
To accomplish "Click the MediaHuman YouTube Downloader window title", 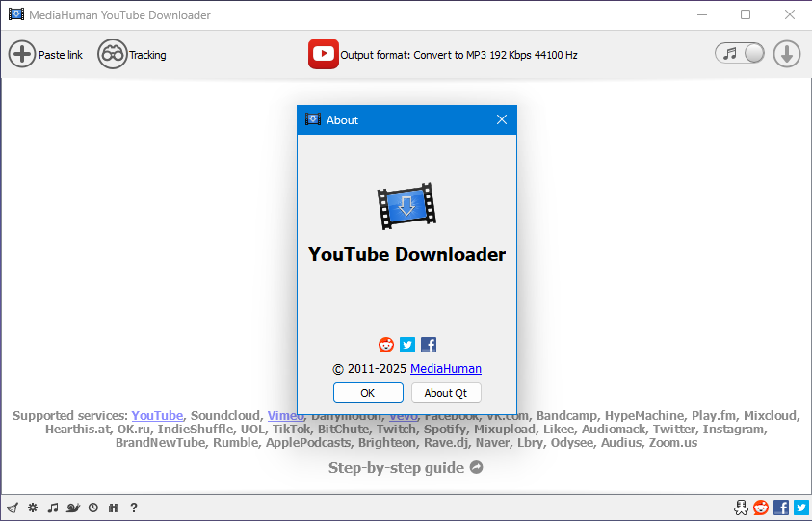I will 119,15.
